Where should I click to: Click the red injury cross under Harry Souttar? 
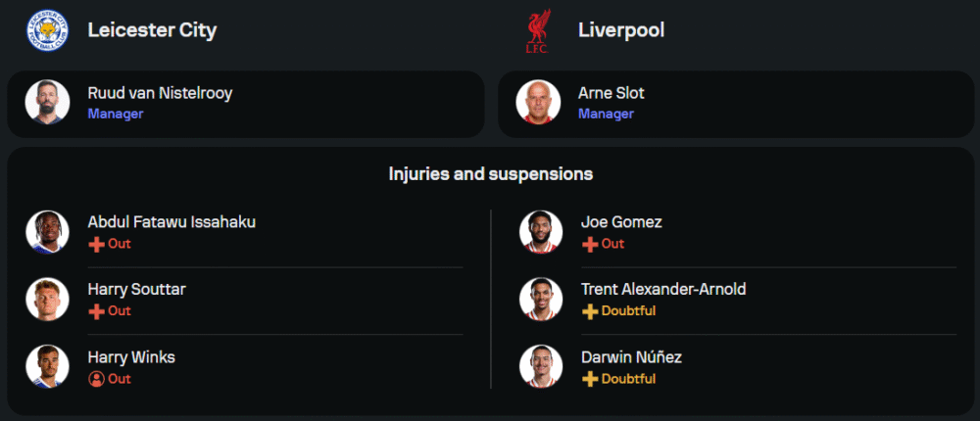click(96, 311)
